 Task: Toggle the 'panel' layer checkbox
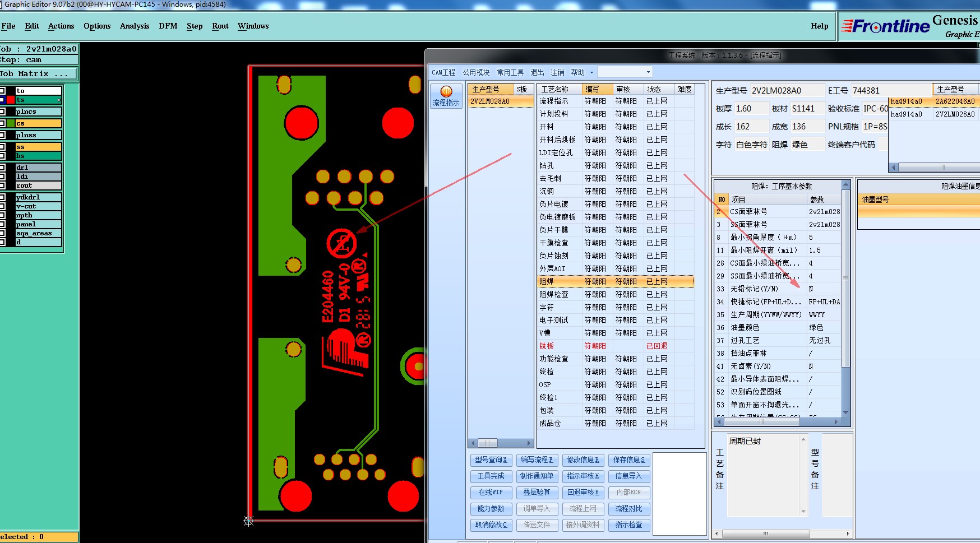3,224
